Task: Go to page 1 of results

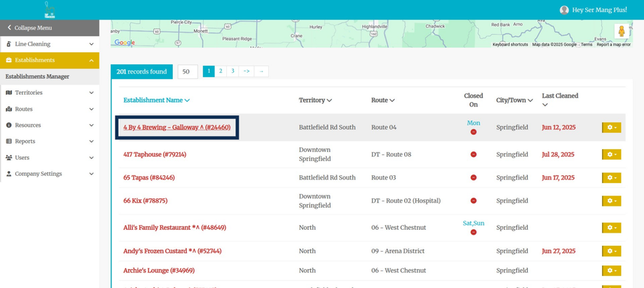Action: click(x=209, y=71)
